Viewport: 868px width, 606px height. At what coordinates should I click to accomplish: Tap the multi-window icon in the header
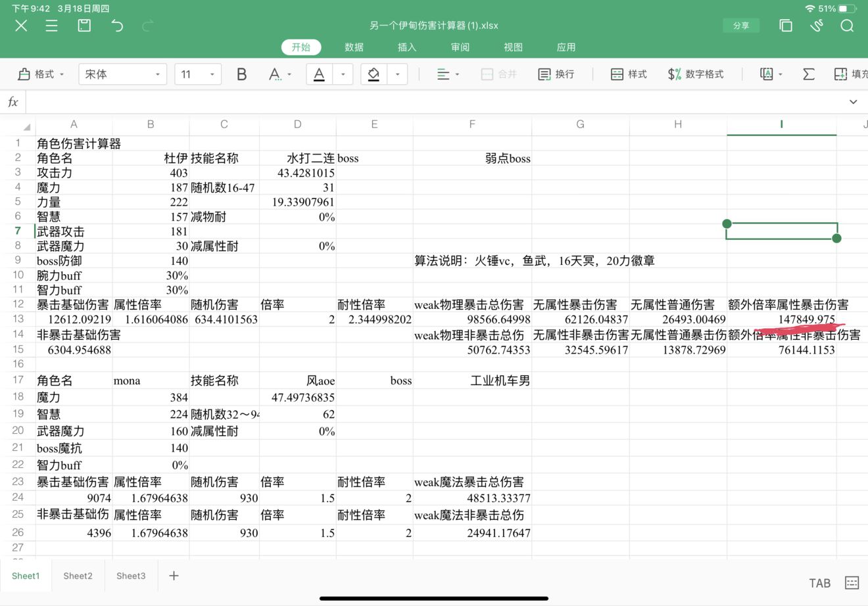786,26
